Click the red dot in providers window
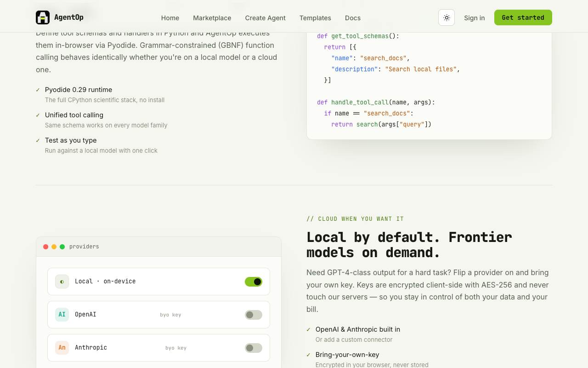Viewport: 588px width, 368px height. (x=46, y=247)
